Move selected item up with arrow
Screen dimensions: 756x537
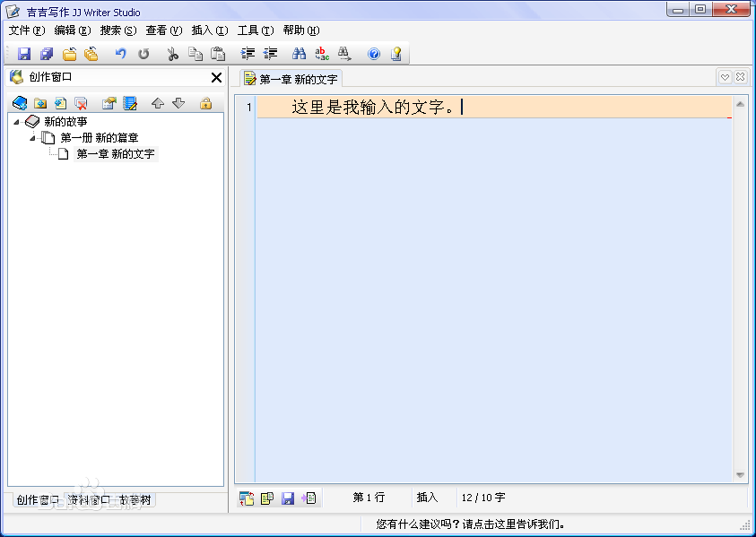pos(158,103)
